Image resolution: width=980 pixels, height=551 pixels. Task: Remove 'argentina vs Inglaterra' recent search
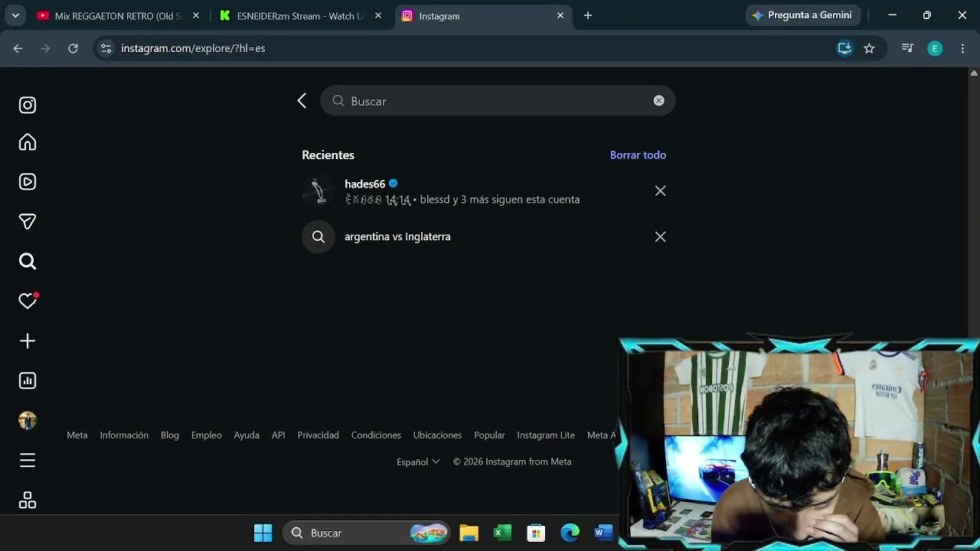click(x=660, y=237)
